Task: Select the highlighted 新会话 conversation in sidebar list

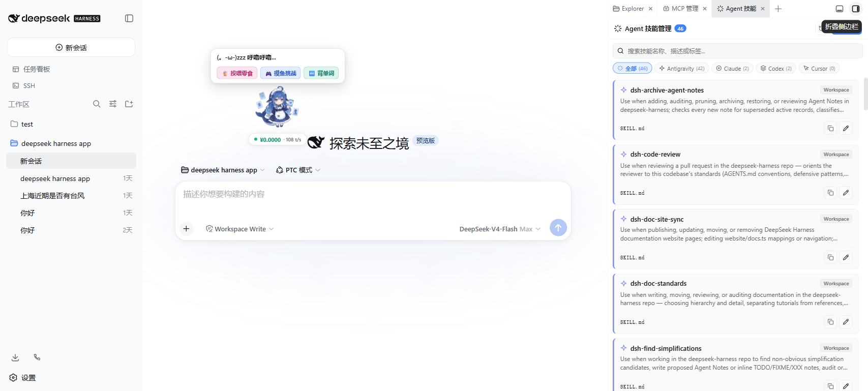Action: click(x=71, y=161)
